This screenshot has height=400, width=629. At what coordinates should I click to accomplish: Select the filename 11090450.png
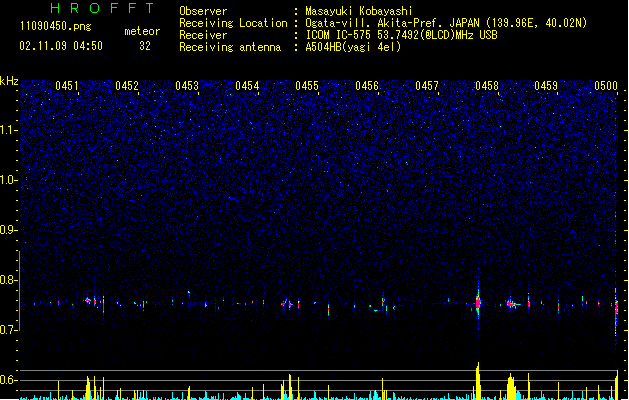point(56,26)
